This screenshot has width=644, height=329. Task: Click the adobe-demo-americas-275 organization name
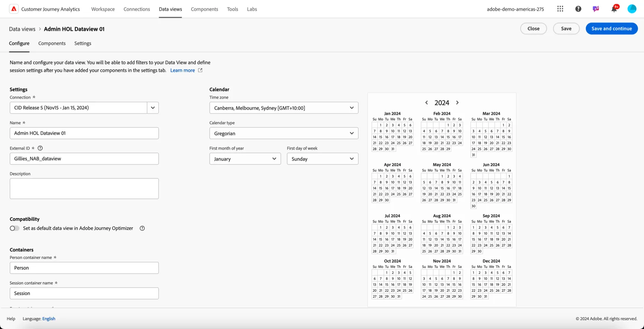pyautogui.click(x=515, y=9)
